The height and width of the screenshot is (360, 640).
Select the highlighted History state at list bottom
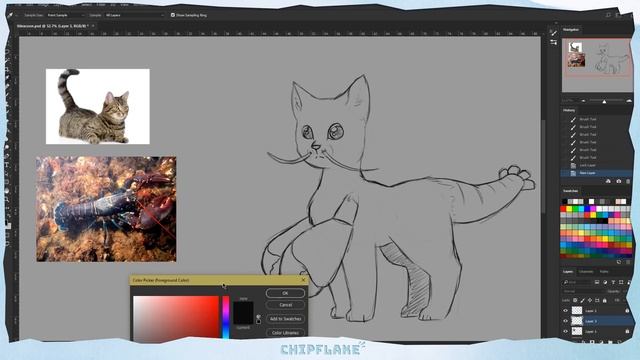click(x=597, y=173)
